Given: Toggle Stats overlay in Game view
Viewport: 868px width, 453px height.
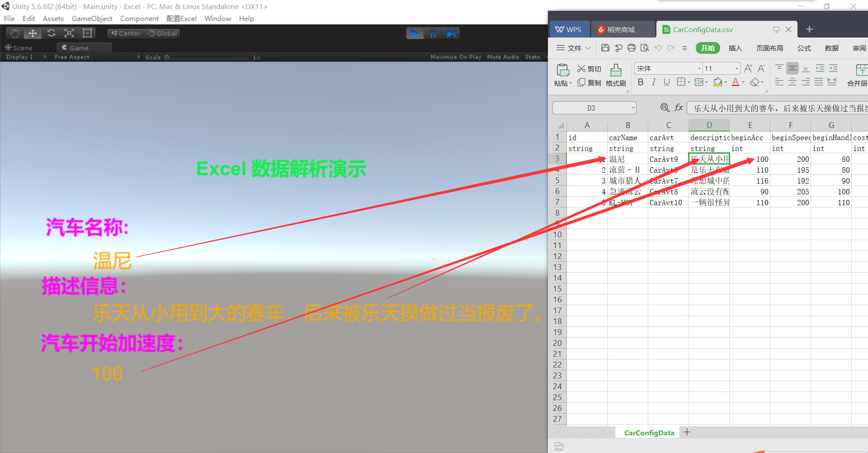Looking at the screenshot, I should pos(532,57).
